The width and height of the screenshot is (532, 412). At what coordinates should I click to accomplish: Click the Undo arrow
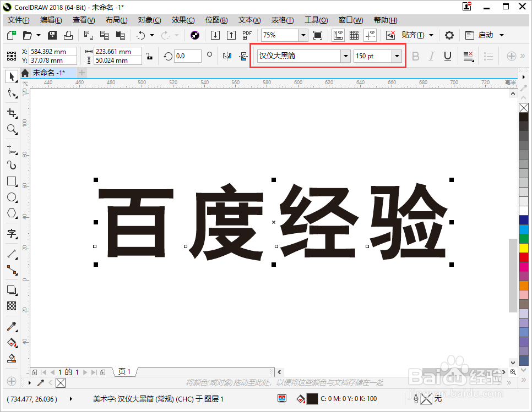pyautogui.click(x=141, y=35)
